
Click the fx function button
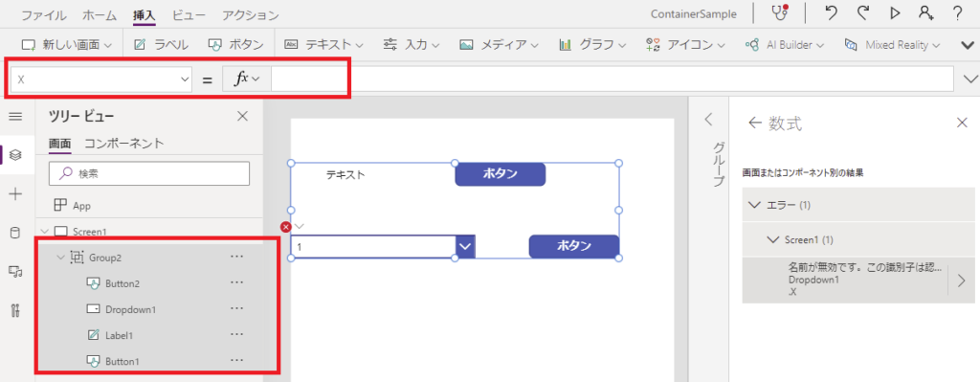point(246,79)
